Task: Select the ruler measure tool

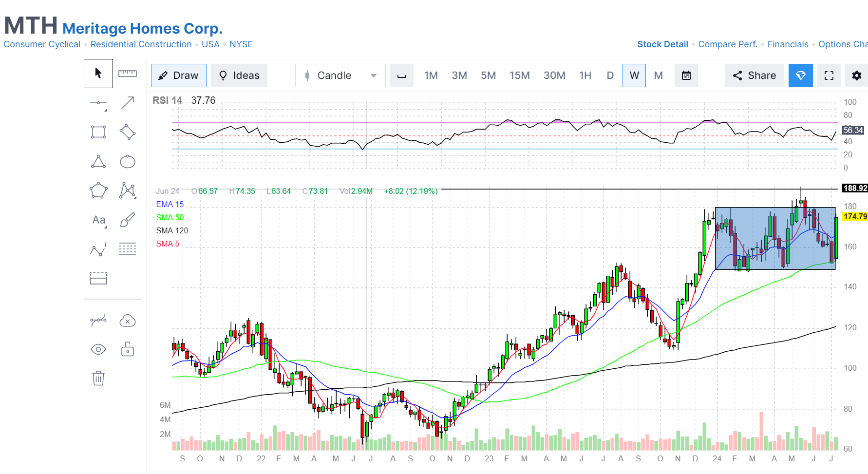Action: 128,74
